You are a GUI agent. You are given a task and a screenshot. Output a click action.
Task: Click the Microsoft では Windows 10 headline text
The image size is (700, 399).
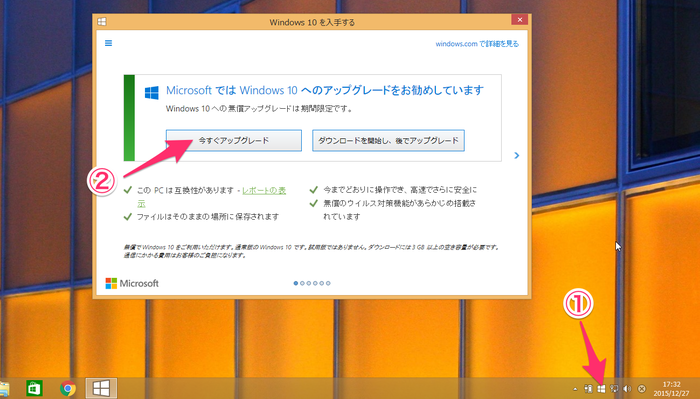[325, 90]
